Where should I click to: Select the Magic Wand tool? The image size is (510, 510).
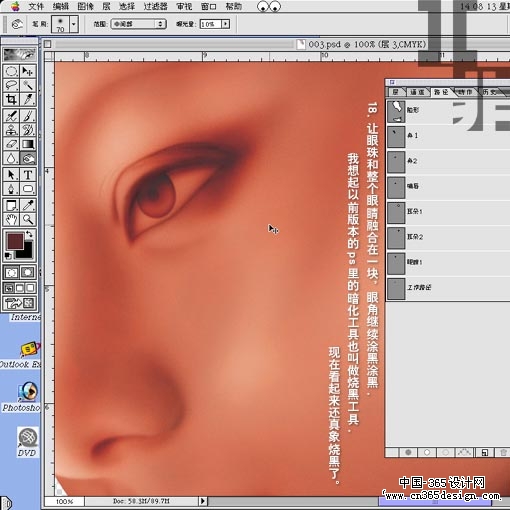28,85
